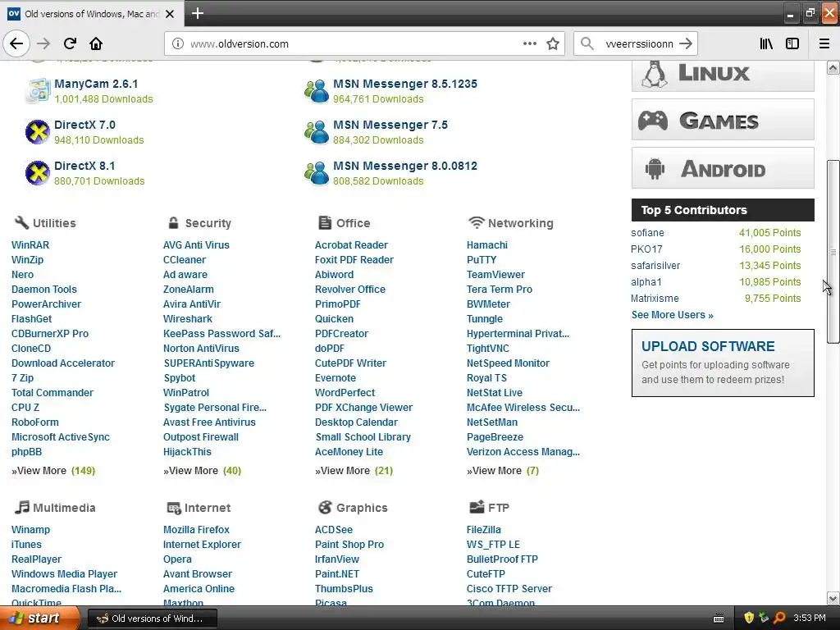This screenshot has height=630, width=840.
Task: Click the Security padlock icon
Action: tap(173, 222)
